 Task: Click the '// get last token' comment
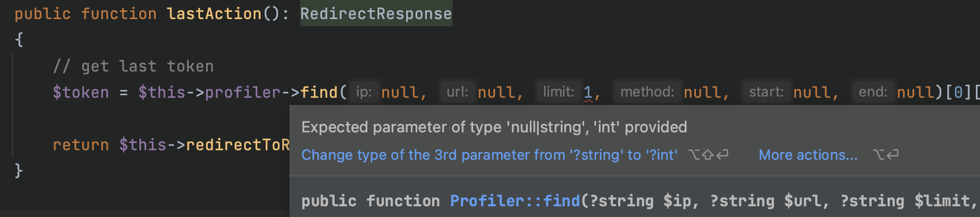pos(133,66)
